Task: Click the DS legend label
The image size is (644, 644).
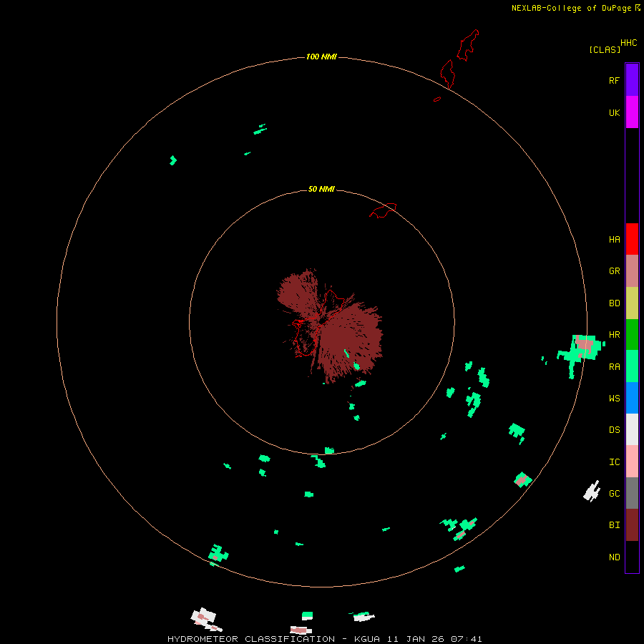Action: [615, 429]
